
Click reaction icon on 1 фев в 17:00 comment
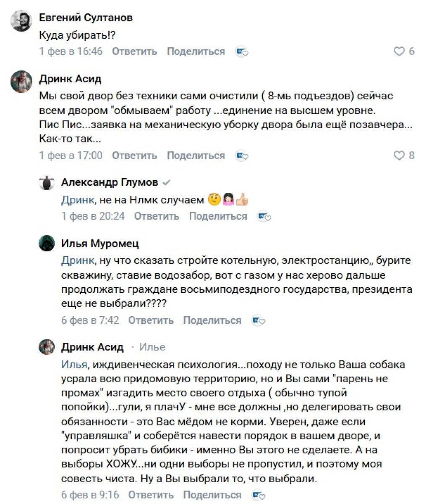tap(242, 156)
